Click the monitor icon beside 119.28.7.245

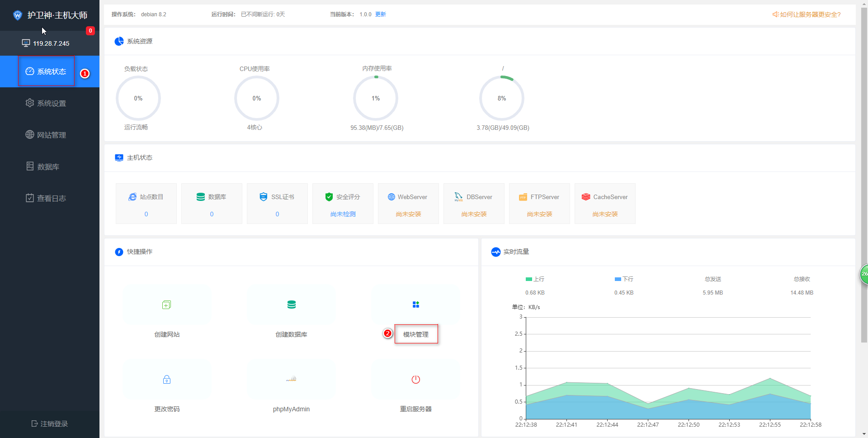[x=26, y=43]
